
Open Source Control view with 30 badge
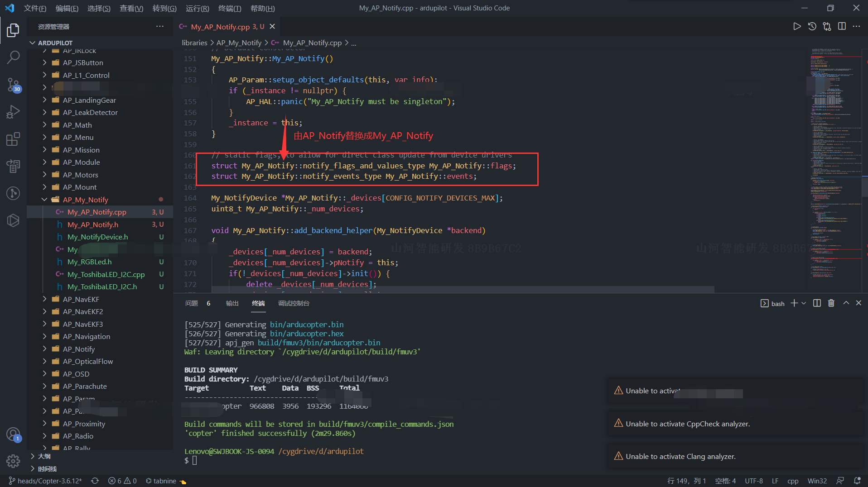13,85
